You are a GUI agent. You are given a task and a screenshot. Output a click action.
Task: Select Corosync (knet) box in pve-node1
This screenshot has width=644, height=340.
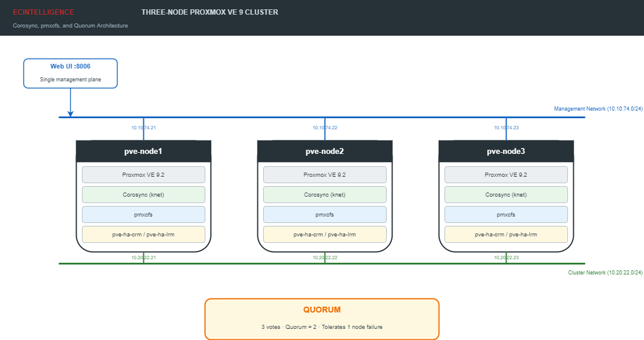point(143,194)
